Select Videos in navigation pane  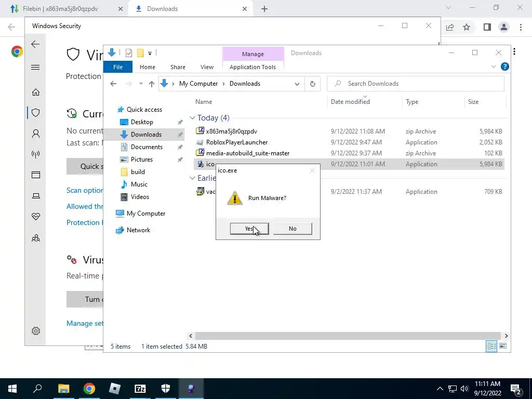tap(140, 197)
